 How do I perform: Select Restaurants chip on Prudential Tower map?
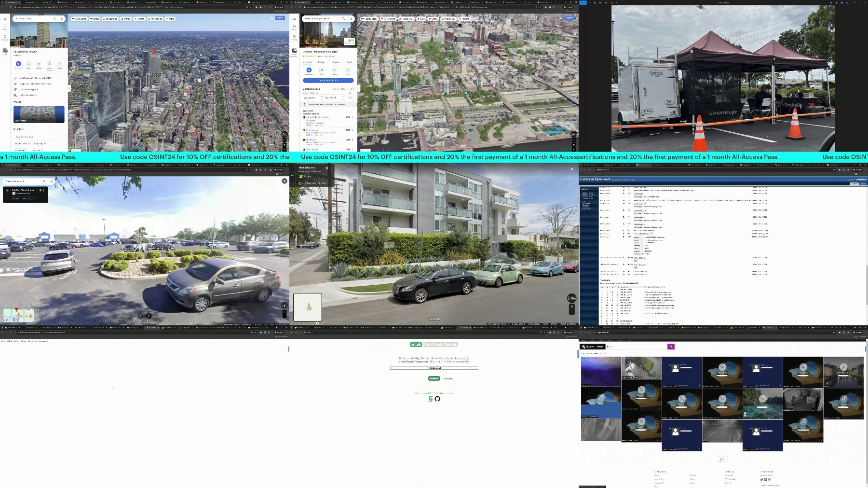(x=80, y=19)
